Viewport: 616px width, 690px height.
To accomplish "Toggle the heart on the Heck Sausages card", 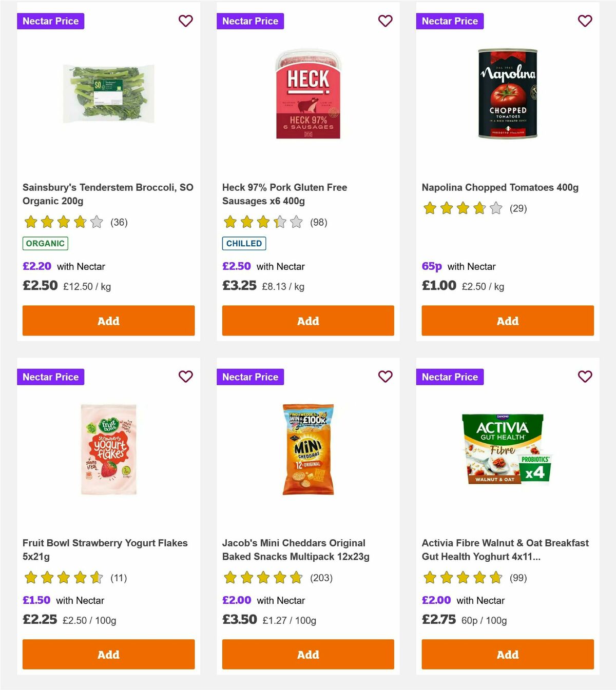I will point(385,21).
